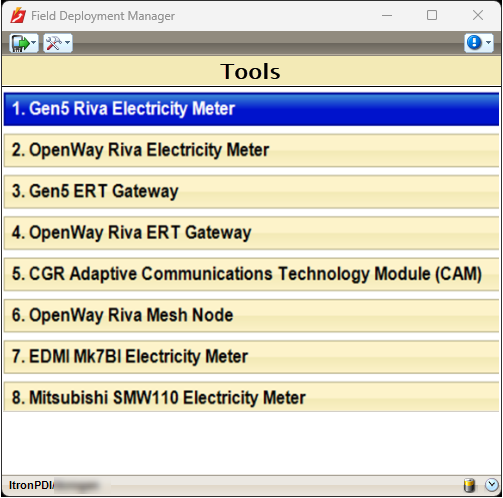Viewport: 503px width, 498px height.
Task: Maximize the Field Deployment Manager window
Action: tap(432, 15)
